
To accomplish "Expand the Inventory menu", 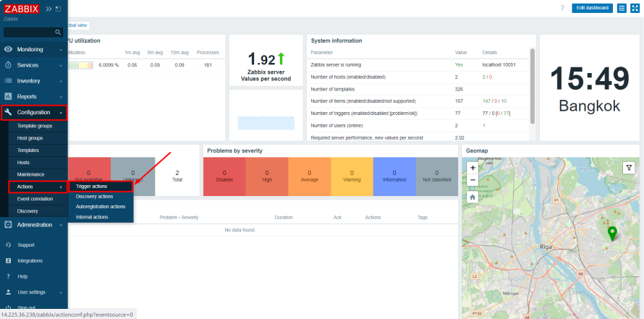I will click(61, 81).
